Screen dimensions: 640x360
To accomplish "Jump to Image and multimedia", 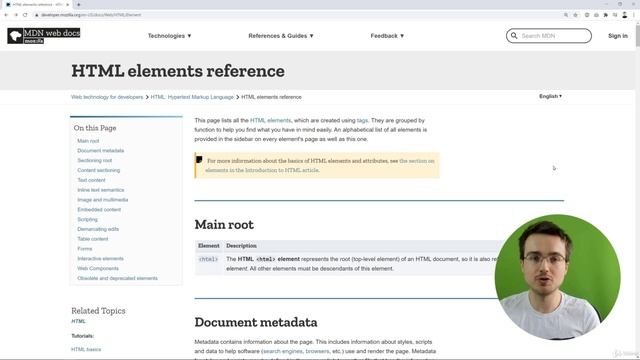I will point(102,200).
